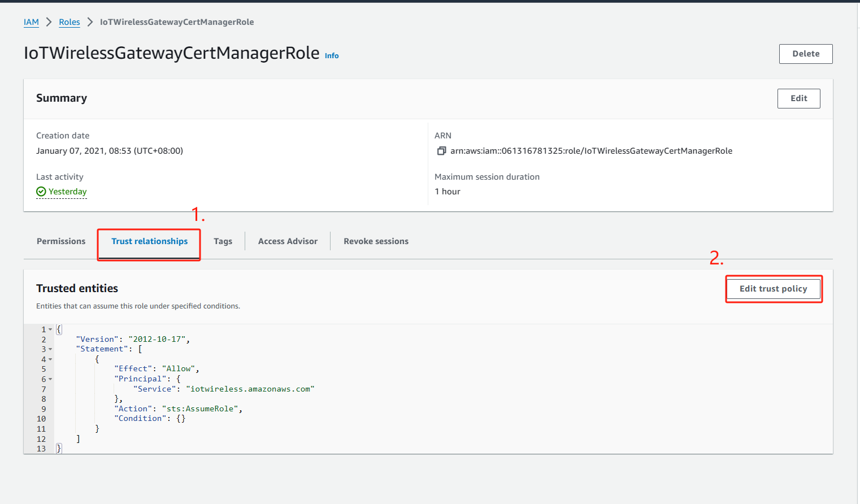860x504 pixels.
Task: Switch to the Access Advisor tab
Action: click(x=288, y=241)
